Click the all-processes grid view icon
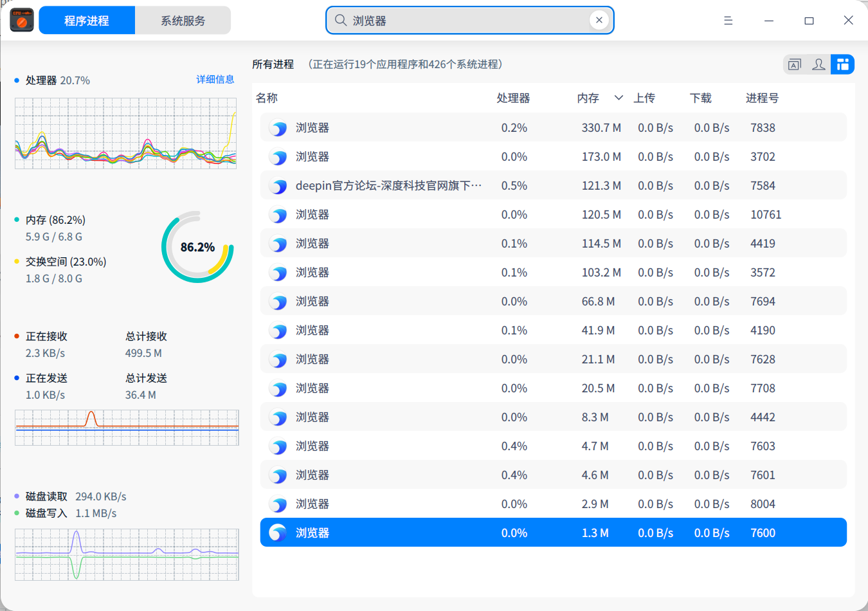 842,64
